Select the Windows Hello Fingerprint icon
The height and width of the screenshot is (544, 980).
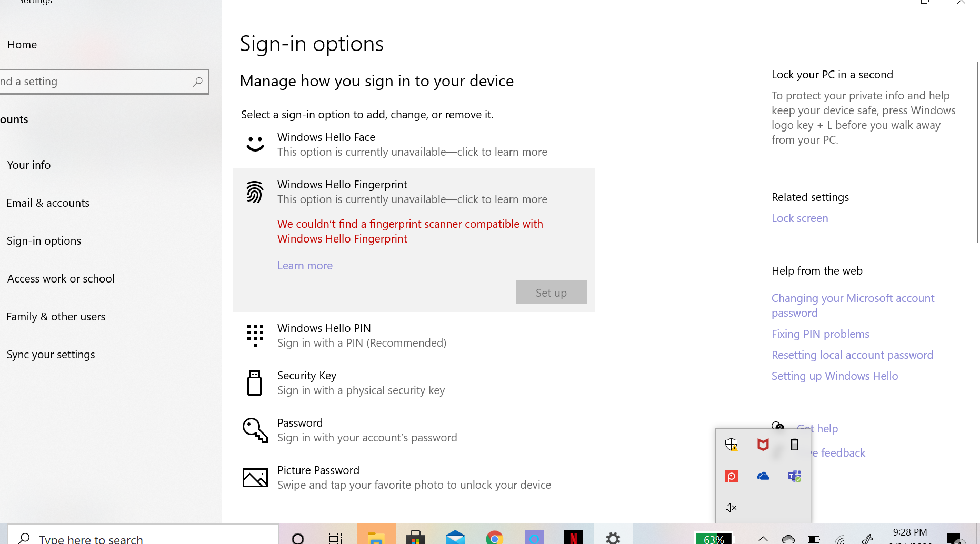click(x=255, y=192)
